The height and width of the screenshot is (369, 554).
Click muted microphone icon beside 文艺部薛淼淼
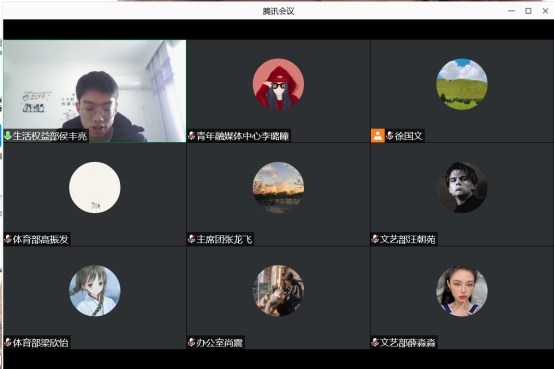pos(375,342)
